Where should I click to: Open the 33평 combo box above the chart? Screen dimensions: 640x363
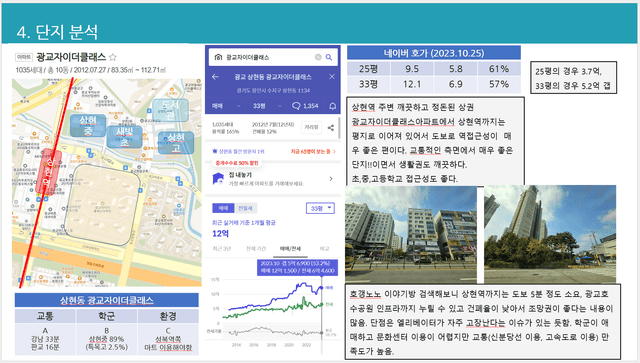pyautogui.click(x=320, y=208)
